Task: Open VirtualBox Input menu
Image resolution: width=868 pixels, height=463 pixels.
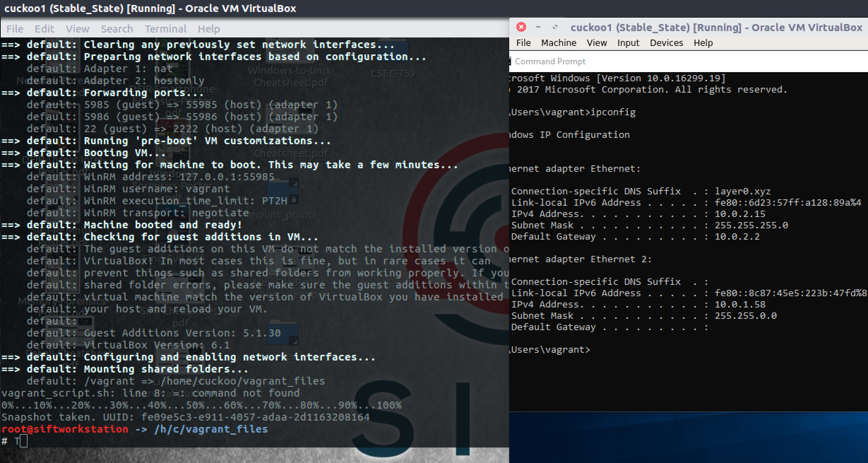Action: pyautogui.click(x=628, y=43)
